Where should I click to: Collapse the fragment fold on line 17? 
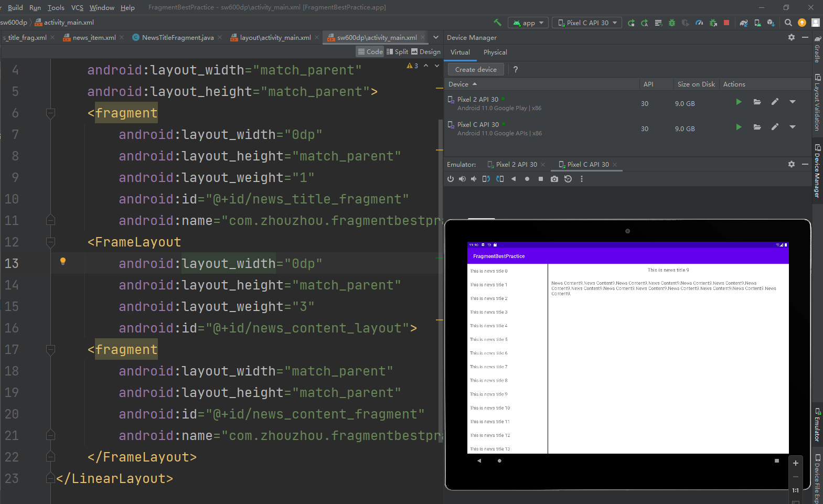point(50,349)
